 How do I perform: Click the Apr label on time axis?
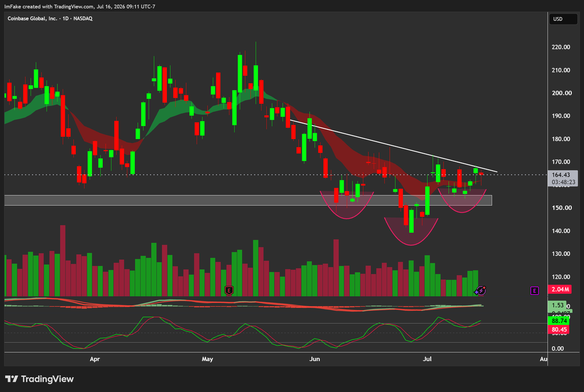[95, 359]
